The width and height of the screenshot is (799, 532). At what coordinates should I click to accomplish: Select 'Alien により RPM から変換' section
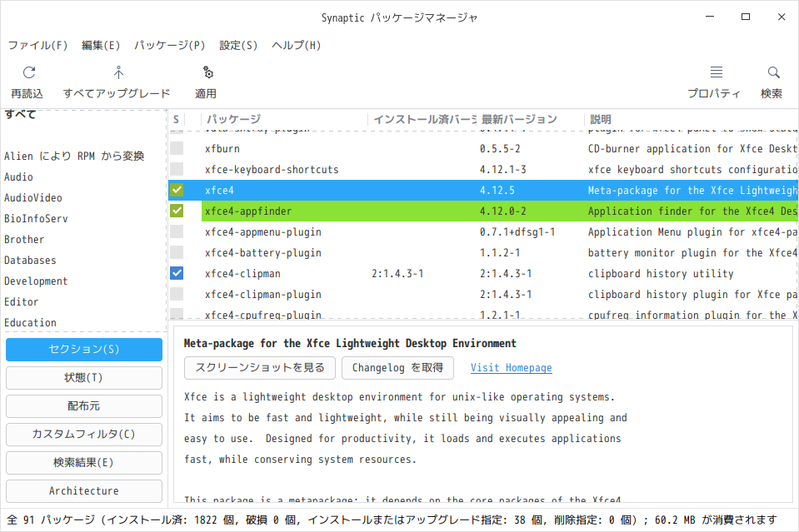pyautogui.click(x=74, y=157)
